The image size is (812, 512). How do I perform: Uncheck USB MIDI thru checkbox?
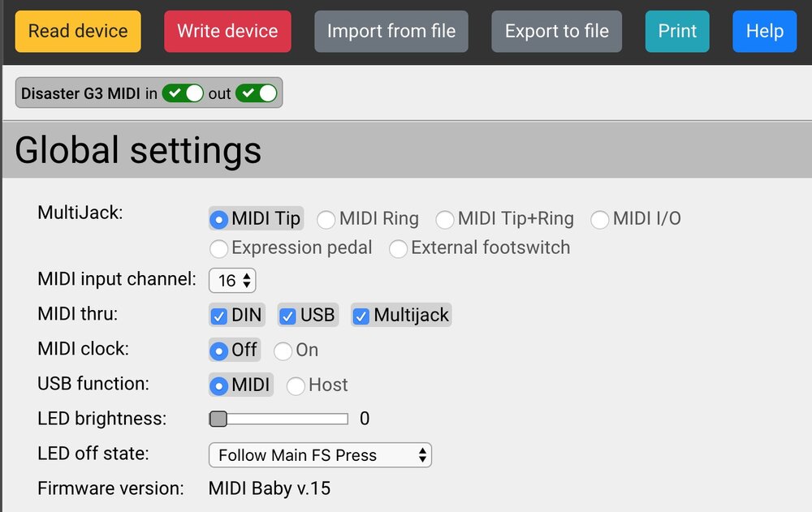pyautogui.click(x=287, y=316)
